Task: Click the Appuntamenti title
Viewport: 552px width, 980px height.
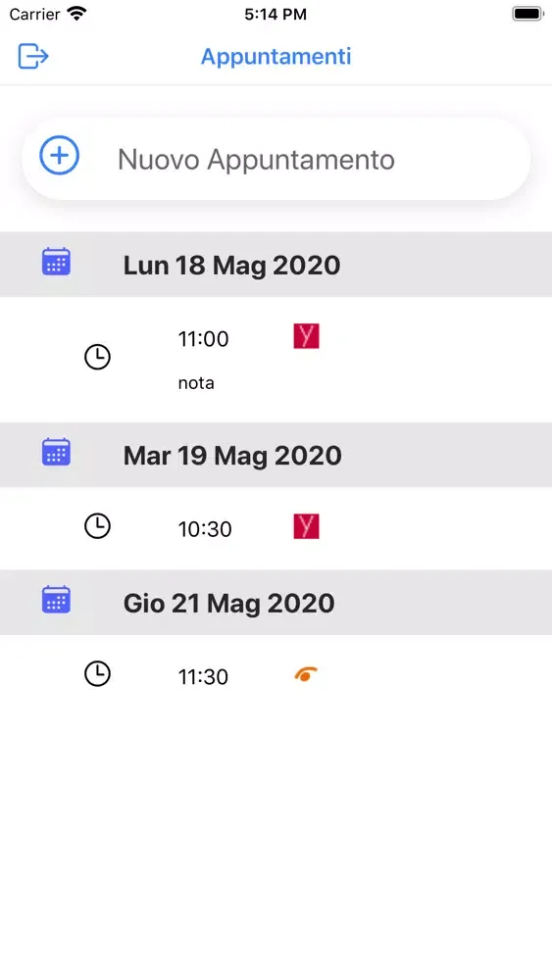Action: pyautogui.click(x=276, y=56)
